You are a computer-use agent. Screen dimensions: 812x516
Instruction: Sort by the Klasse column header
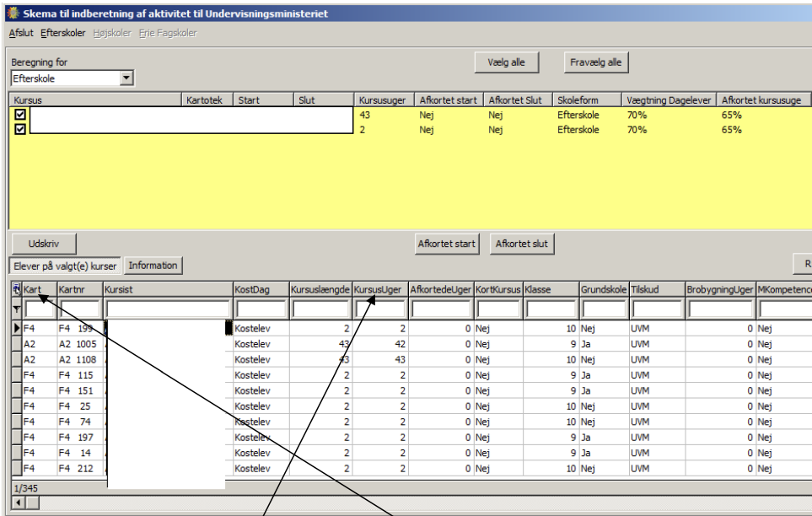tap(551, 289)
